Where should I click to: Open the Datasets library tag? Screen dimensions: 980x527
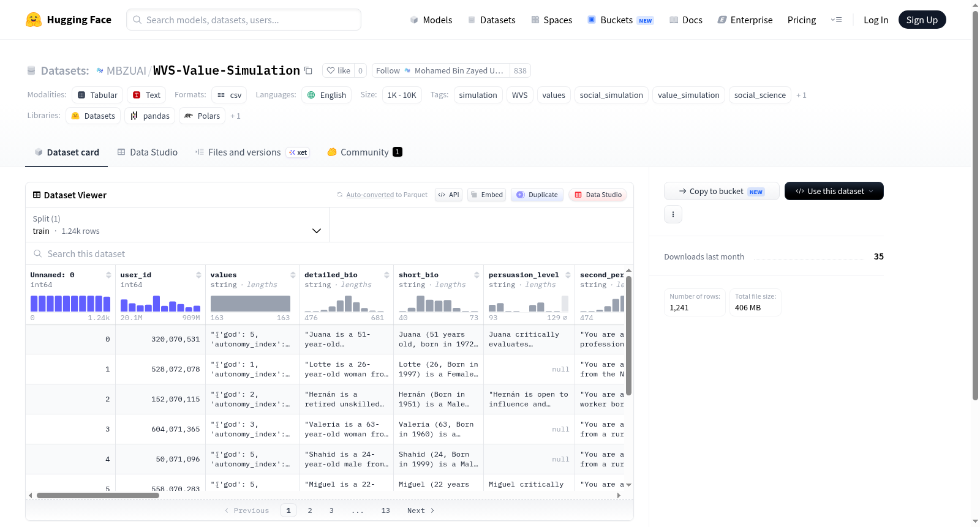93,116
